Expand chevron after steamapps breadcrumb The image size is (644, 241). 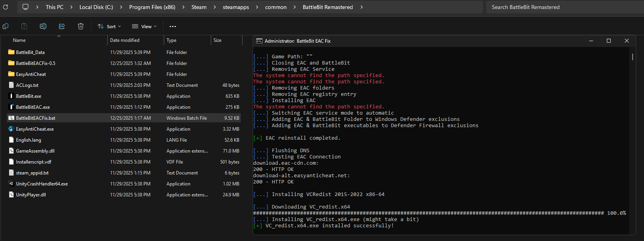click(x=257, y=7)
